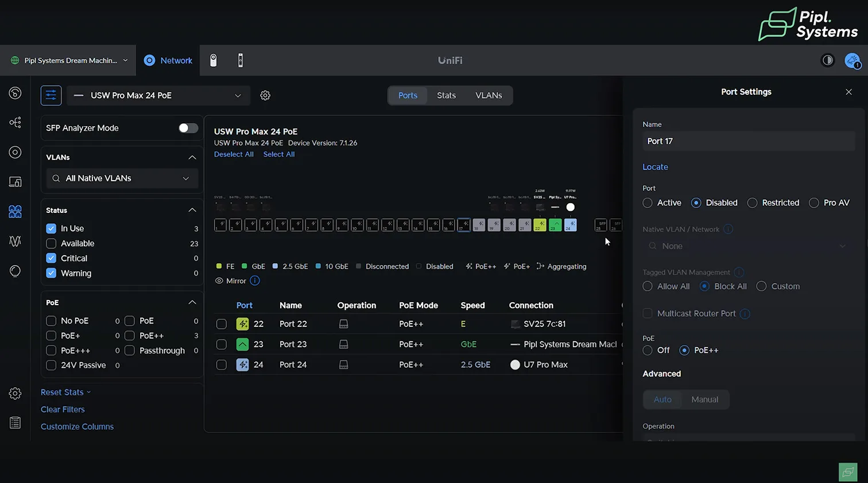
Task: Toggle the Mirror eye visibility
Action: (219, 281)
